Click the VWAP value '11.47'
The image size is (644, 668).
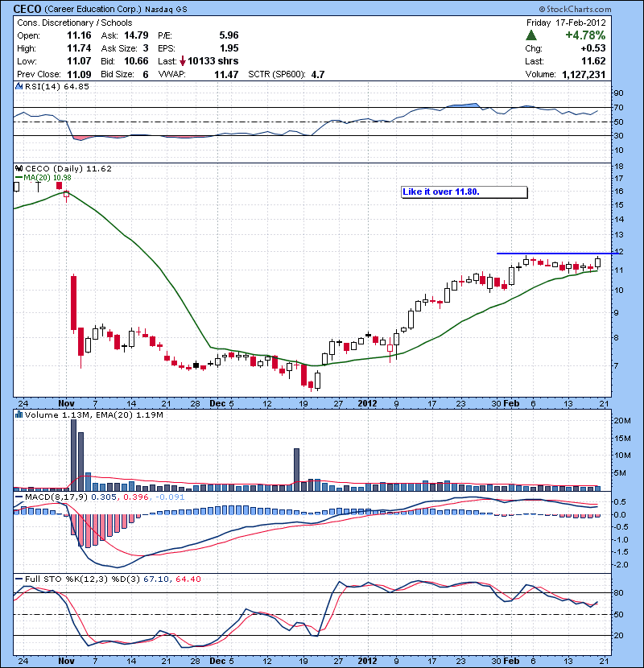click(x=226, y=75)
